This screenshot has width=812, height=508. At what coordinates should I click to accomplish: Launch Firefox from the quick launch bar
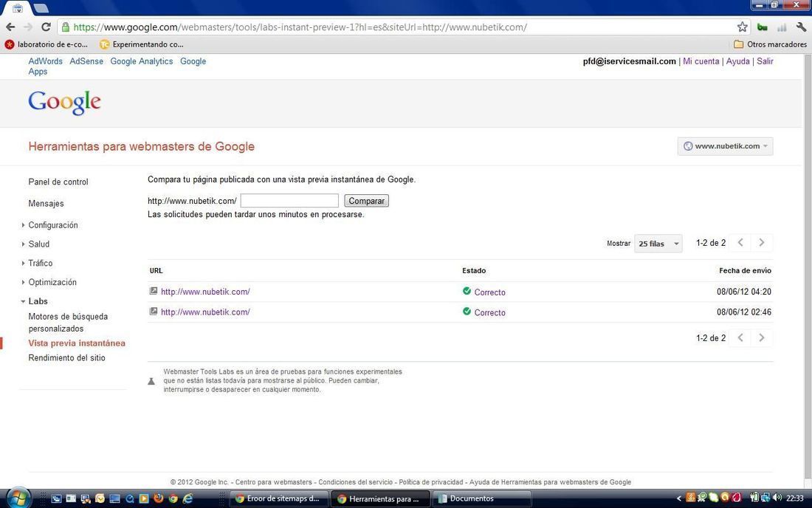click(159, 498)
